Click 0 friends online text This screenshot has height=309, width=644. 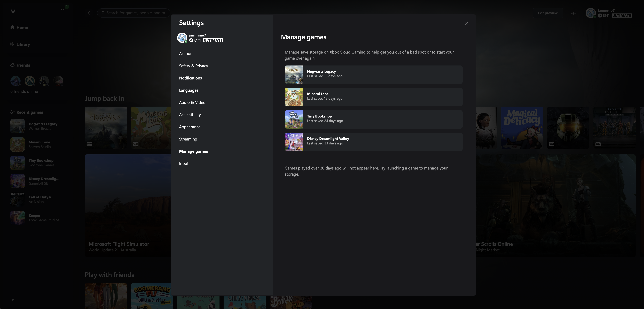tap(24, 91)
